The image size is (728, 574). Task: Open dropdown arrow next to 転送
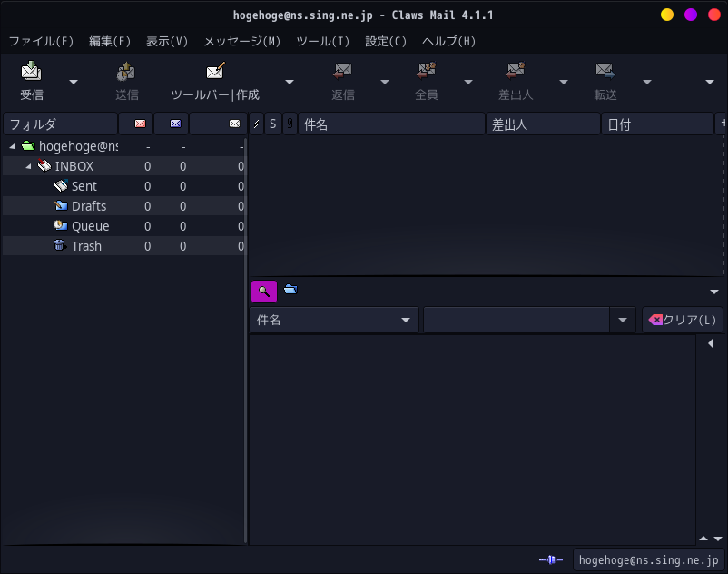coord(647,83)
